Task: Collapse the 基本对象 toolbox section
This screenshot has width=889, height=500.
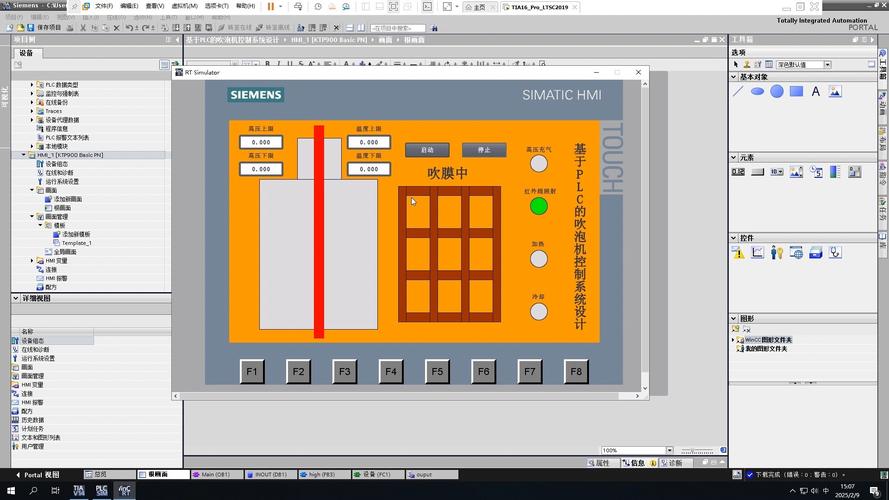Action: coord(733,76)
